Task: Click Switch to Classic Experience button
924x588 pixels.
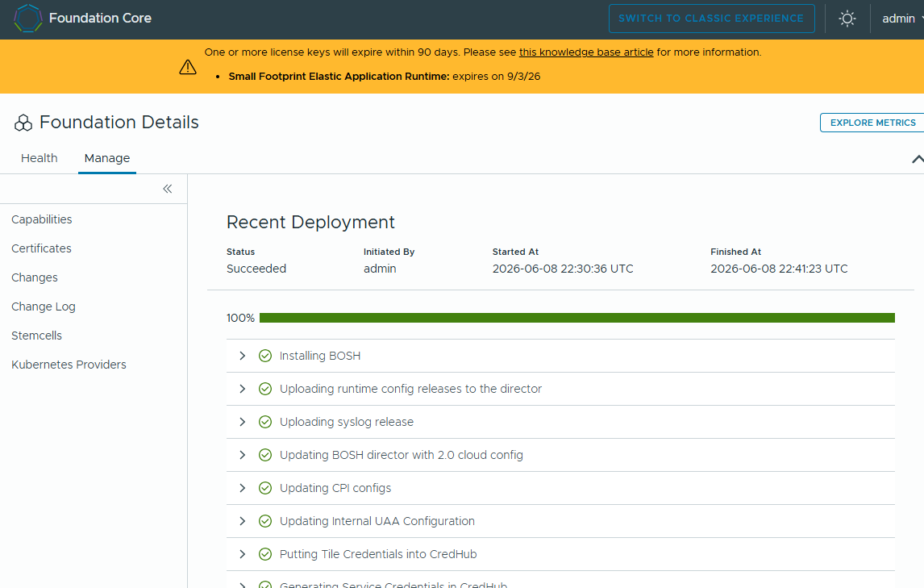Action: (x=711, y=19)
